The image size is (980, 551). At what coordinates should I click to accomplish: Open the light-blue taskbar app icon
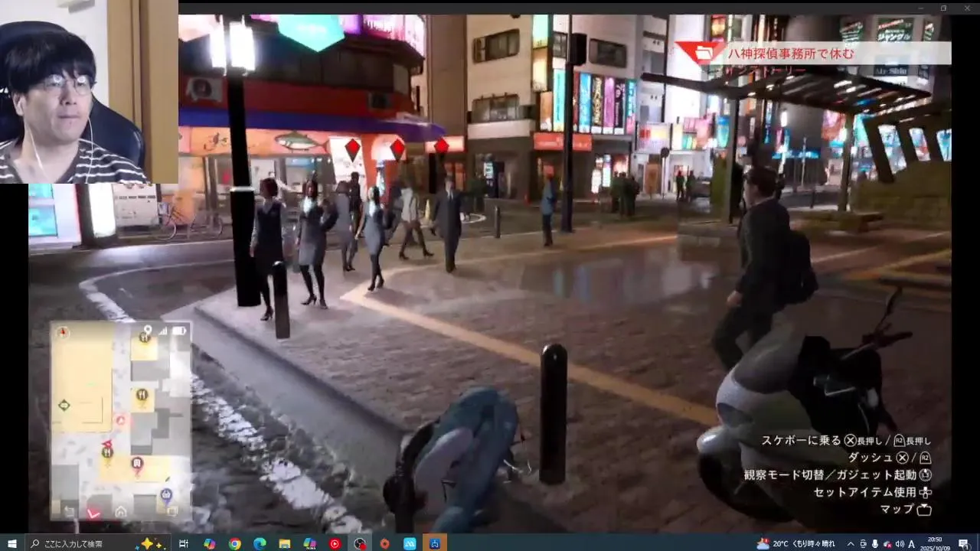(x=410, y=543)
